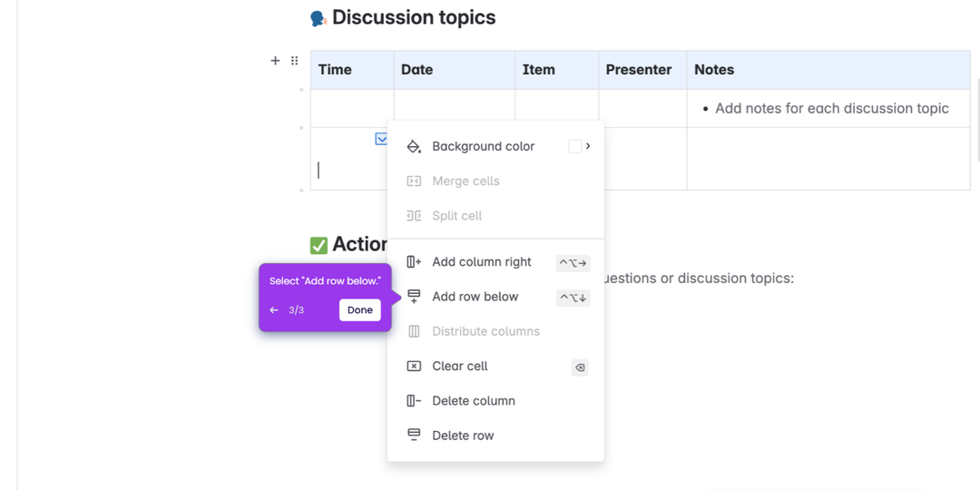Screen dimensions: 980x490
Task: Click the Merge cells icon
Action: 414,181
